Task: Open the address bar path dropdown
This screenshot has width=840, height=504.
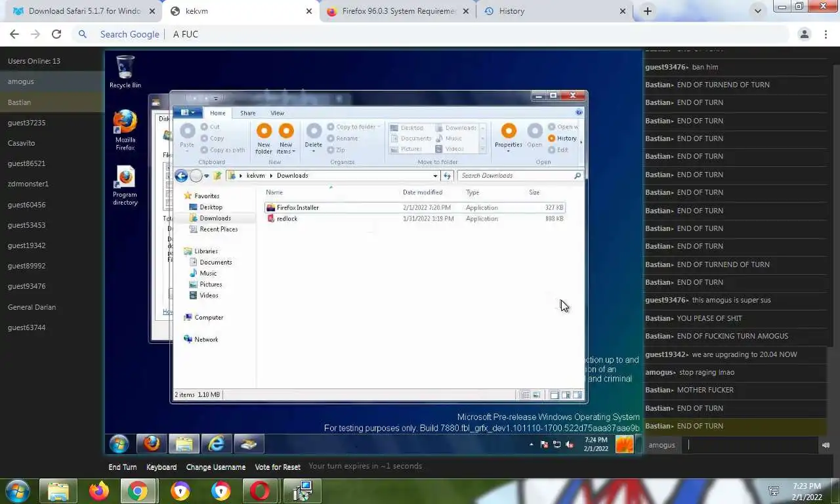Action: pyautogui.click(x=435, y=176)
